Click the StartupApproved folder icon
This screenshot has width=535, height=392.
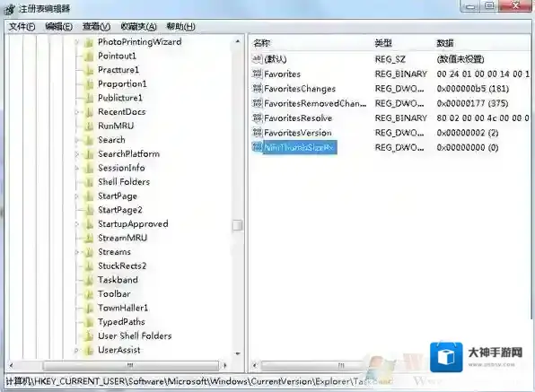tap(89, 224)
